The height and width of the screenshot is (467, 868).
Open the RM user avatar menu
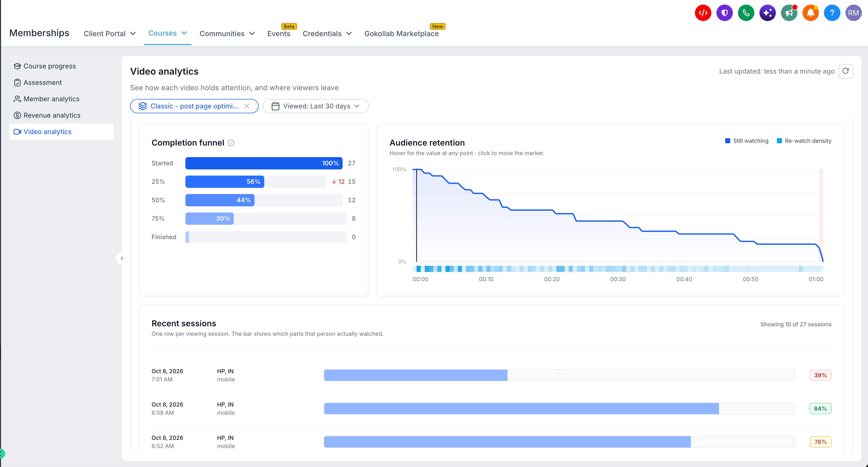[x=853, y=13]
